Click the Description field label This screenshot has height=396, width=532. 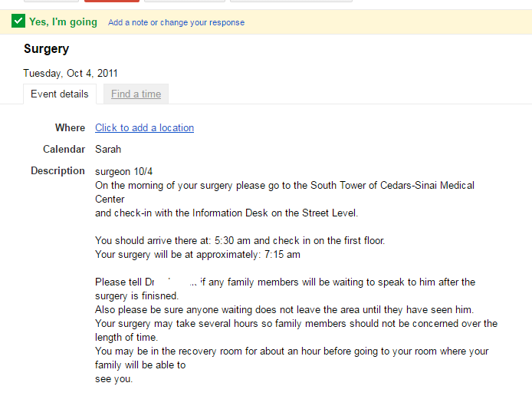58,171
